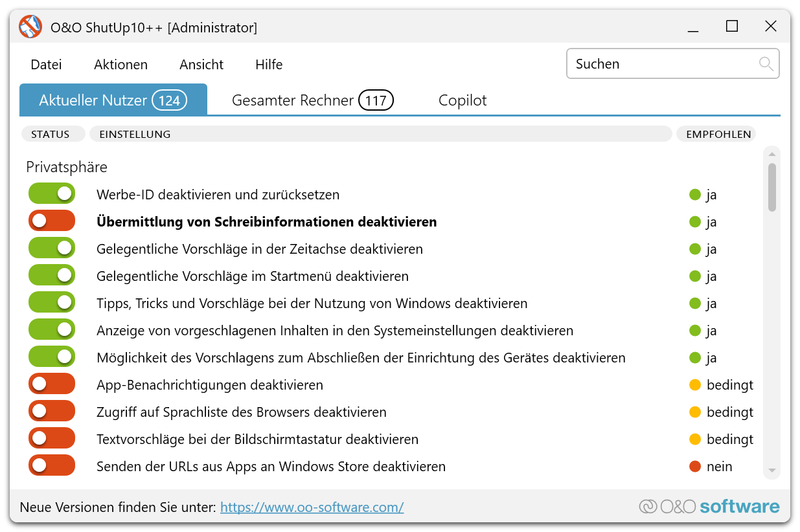The height and width of the screenshot is (532, 800).
Task: Toggle Textvorschläge bei der Bildschirmtastatur switch
Action: (52, 438)
